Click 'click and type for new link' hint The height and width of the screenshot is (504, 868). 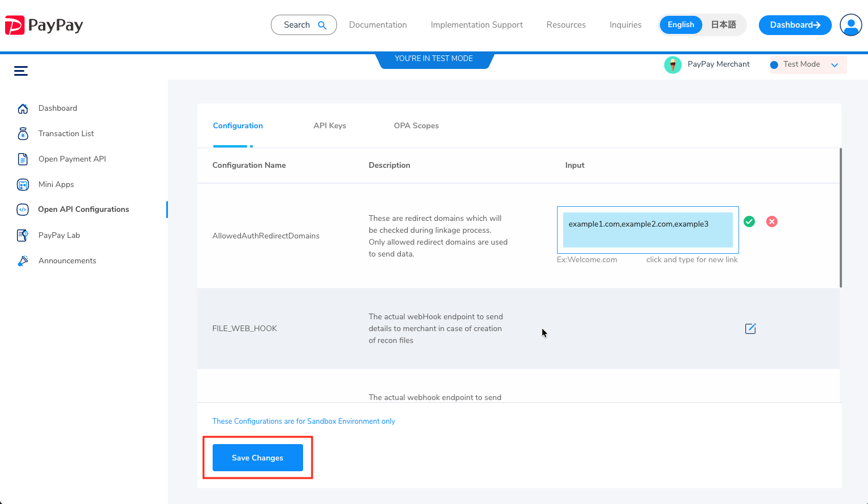point(692,260)
